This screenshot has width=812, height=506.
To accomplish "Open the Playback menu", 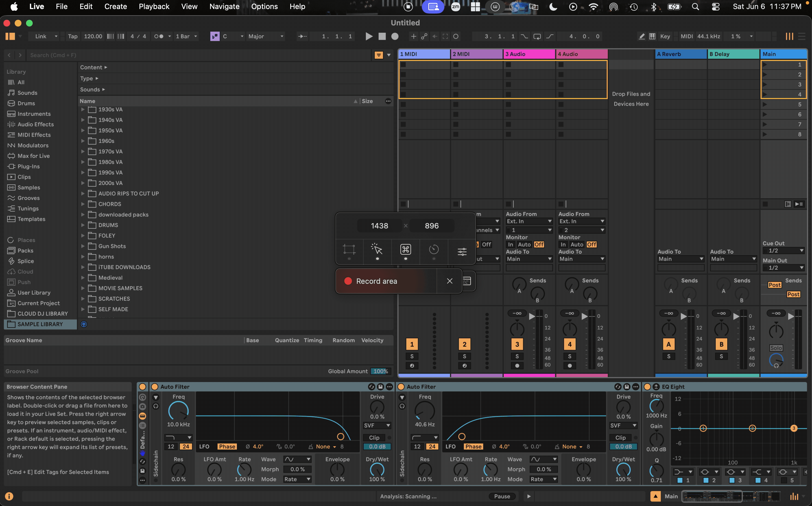I will coord(154,7).
